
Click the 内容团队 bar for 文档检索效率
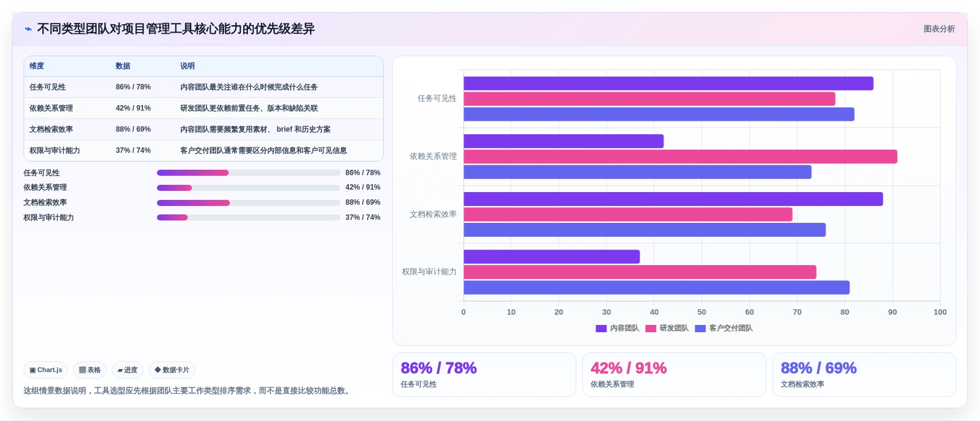[x=673, y=199]
